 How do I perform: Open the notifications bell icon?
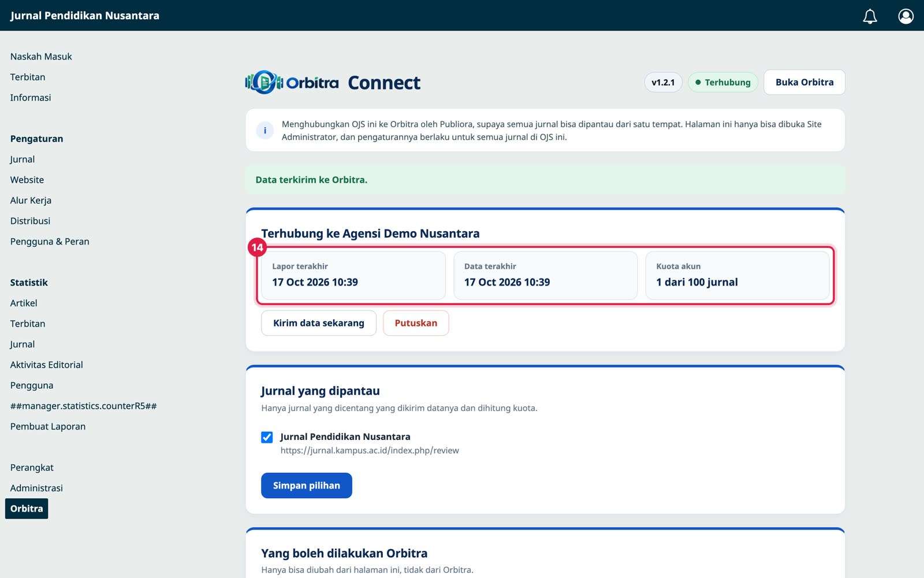870,16
